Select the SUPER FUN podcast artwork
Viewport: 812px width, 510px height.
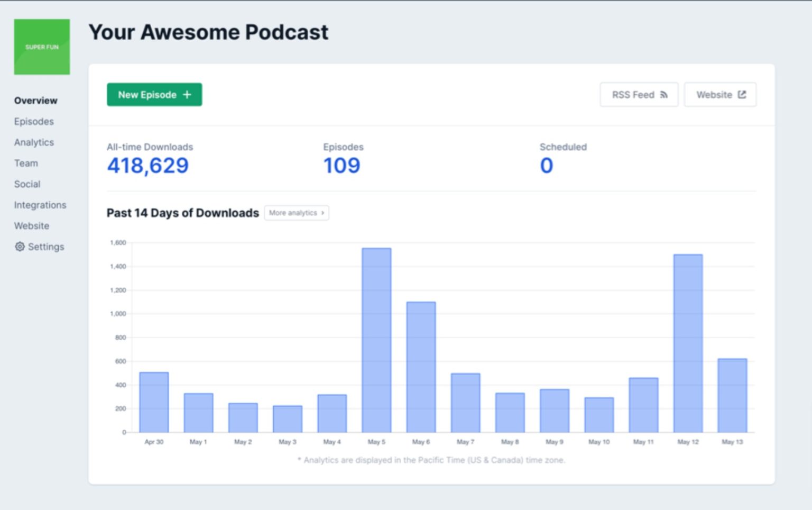pos(42,47)
